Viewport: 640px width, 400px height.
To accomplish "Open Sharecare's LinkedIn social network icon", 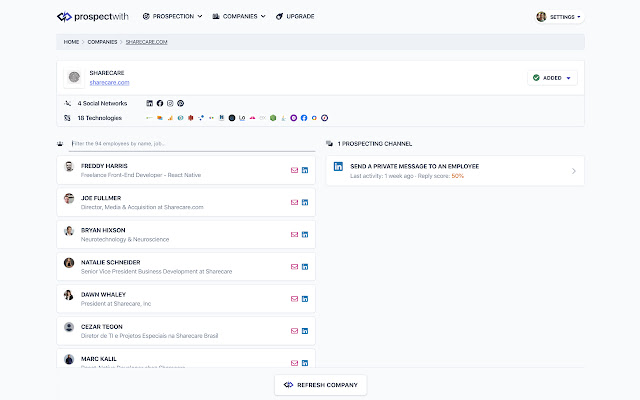I will pyautogui.click(x=150, y=103).
